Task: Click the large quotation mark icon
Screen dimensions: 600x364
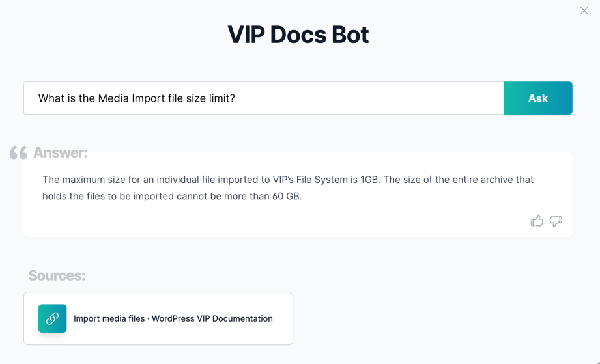Action: (18, 152)
